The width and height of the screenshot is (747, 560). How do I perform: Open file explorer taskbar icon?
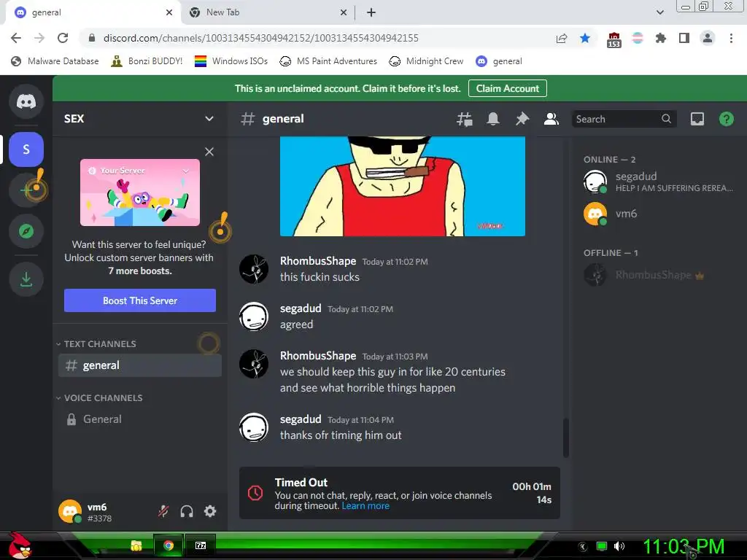coord(136,545)
